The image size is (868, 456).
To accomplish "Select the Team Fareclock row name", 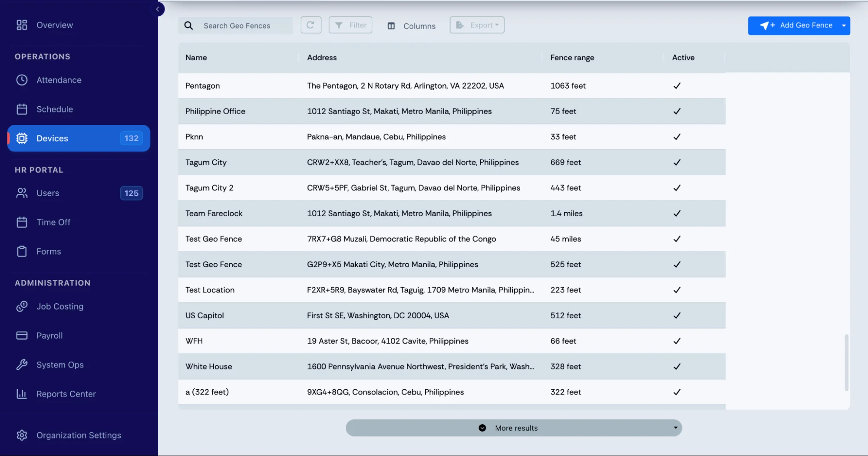I will tap(214, 213).
